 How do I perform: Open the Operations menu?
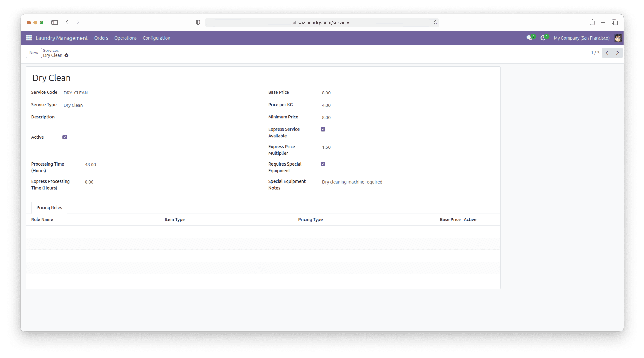click(125, 38)
